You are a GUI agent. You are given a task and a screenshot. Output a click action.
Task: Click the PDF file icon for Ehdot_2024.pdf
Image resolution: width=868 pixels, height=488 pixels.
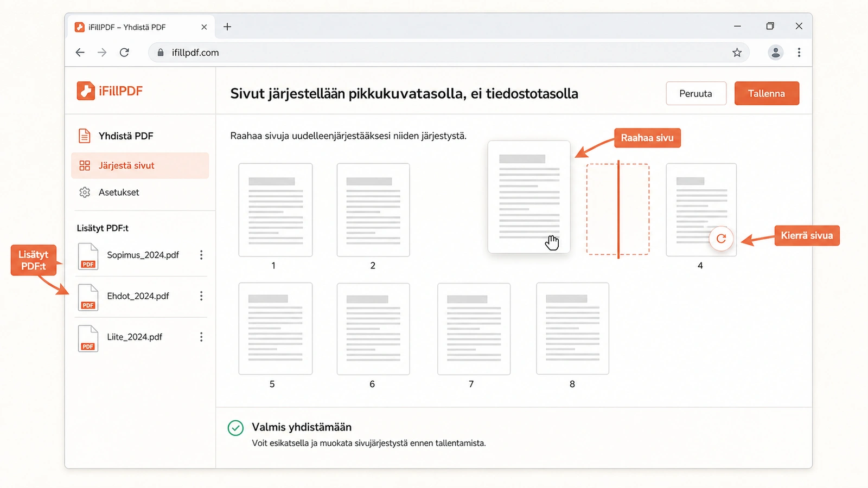click(x=88, y=297)
